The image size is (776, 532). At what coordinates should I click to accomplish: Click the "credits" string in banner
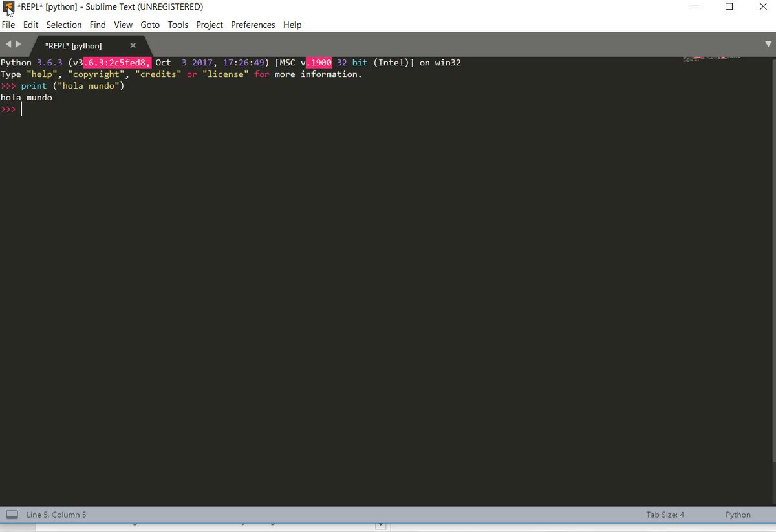158,74
